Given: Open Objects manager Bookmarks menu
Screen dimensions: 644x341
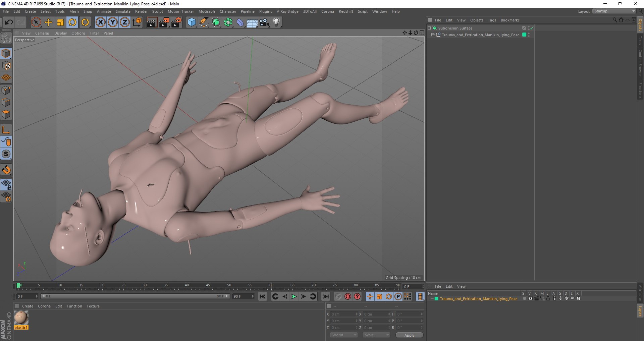Looking at the screenshot, I should [510, 20].
